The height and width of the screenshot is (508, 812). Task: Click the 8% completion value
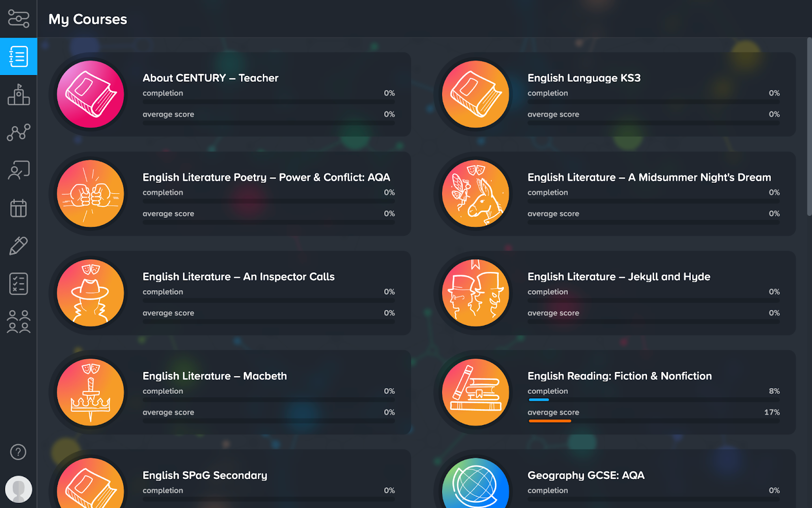pos(774,391)
